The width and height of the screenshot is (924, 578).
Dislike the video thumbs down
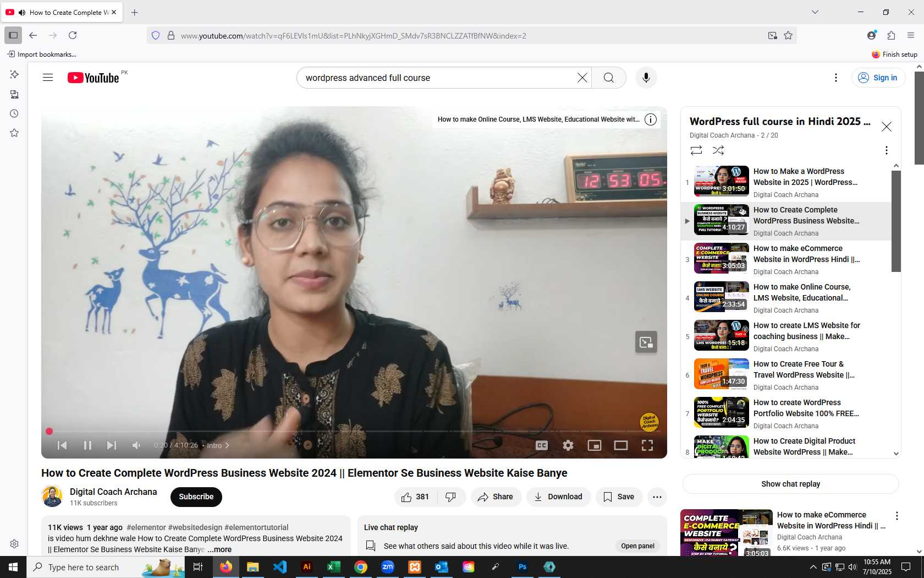tap(451, 497)
